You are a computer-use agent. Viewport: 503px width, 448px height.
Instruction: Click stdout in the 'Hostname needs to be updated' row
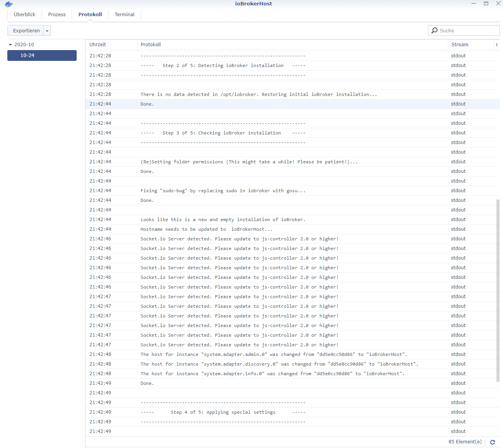(x=458, y=229)
